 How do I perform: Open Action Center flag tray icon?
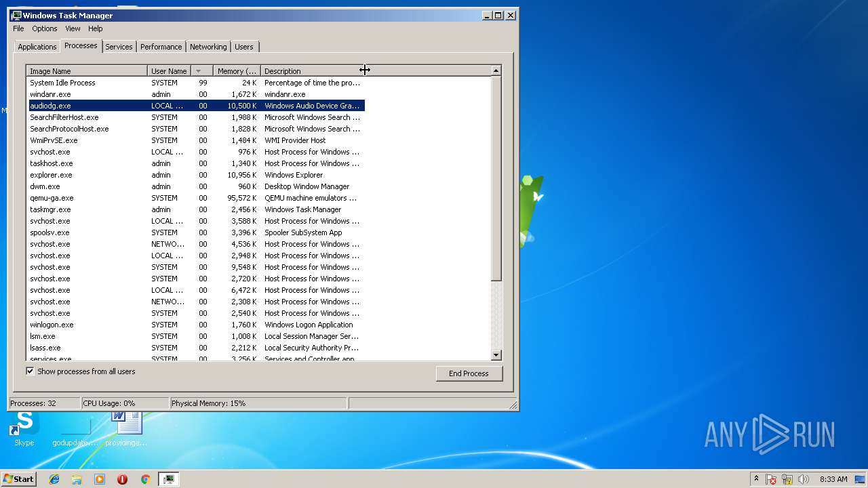pos(772,479)
